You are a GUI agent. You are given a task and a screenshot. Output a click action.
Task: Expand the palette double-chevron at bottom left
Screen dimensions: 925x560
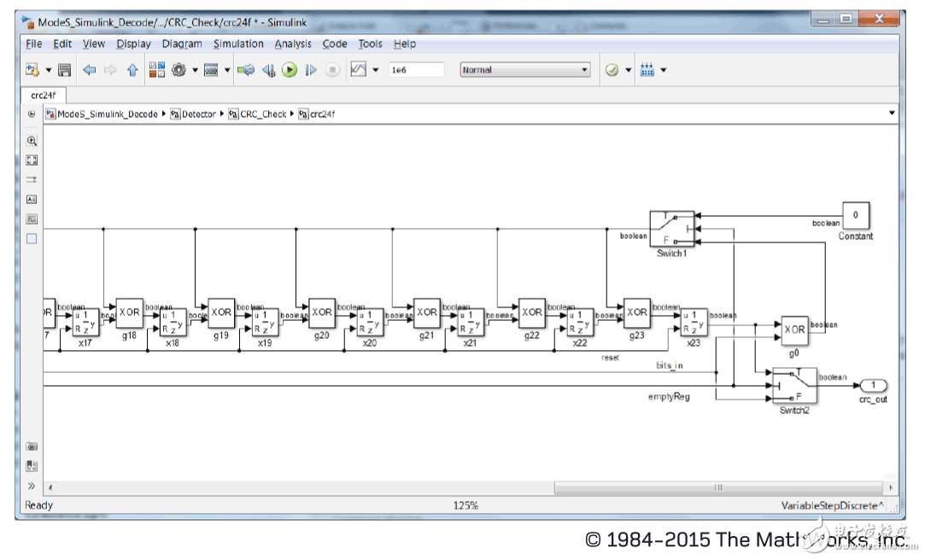click(32, 486)
